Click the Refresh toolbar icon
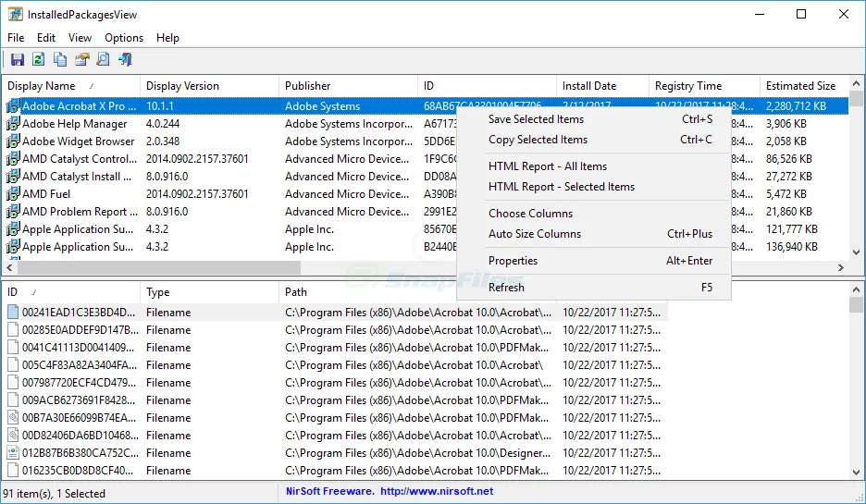This screenshot has width=866, height=504. (38, 59)
